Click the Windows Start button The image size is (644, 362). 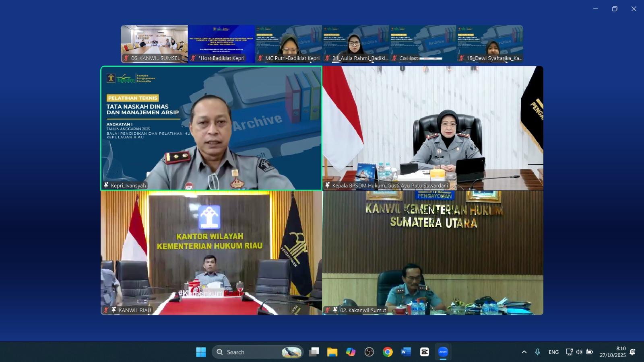coord(201,352)
